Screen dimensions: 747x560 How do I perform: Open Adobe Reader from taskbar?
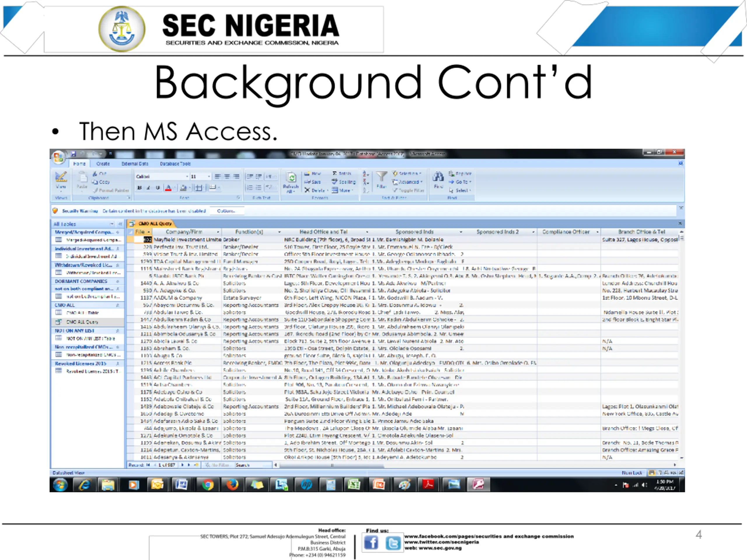click(428, 485)
